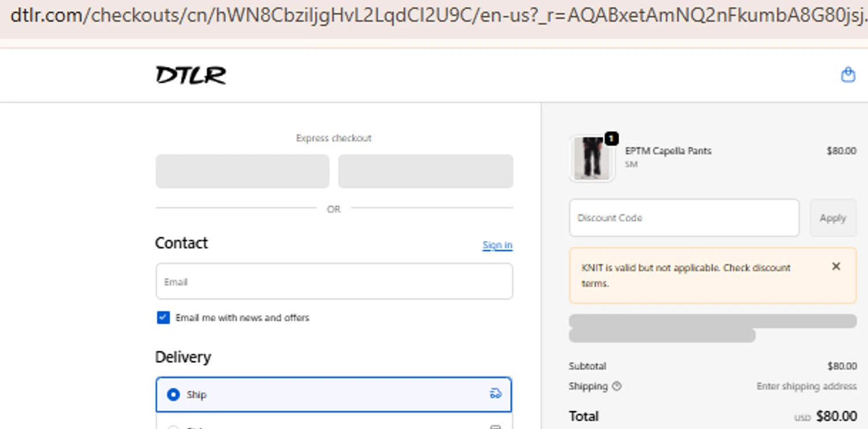Viewport: 868px width, 429px height.
Task: Click the Ship delivery truck icon
Action: 495,394
